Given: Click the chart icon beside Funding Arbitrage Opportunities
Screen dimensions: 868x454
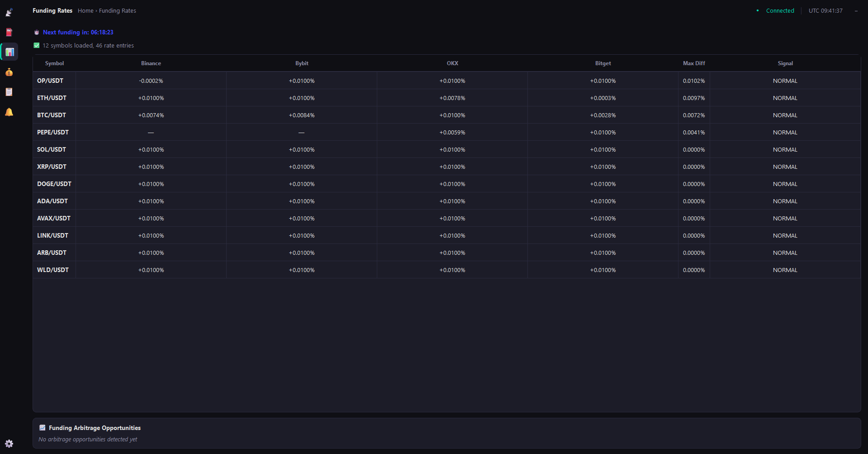Looking at the screenshot, I should pyautogui.click(x=43, y=427).
